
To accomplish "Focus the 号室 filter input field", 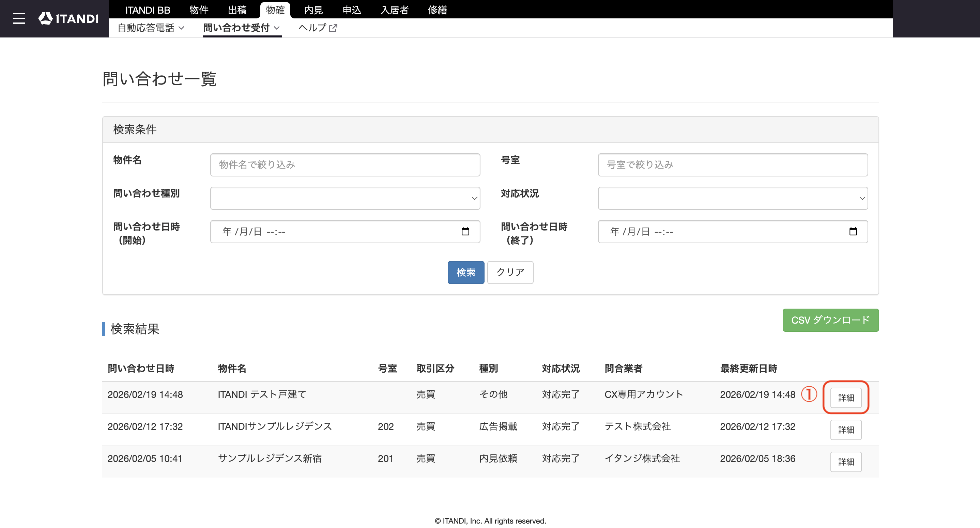I will tap(733, 165).
